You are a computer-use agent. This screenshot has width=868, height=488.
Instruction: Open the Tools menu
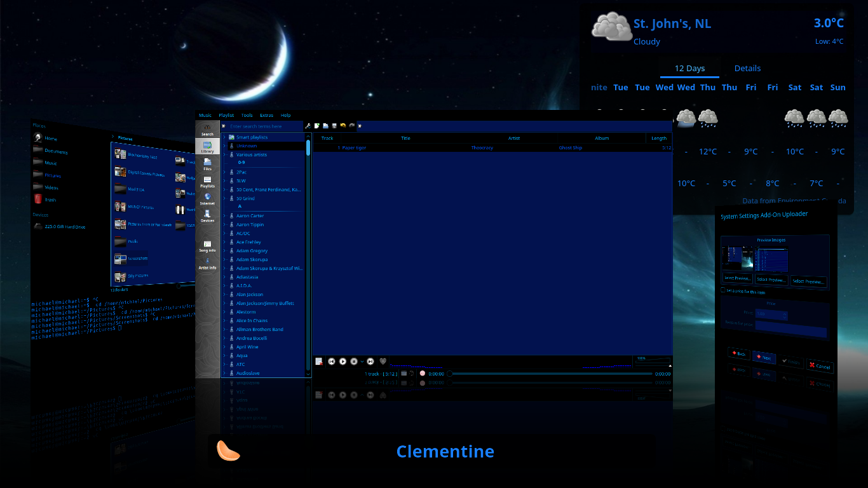click(247, 115)
